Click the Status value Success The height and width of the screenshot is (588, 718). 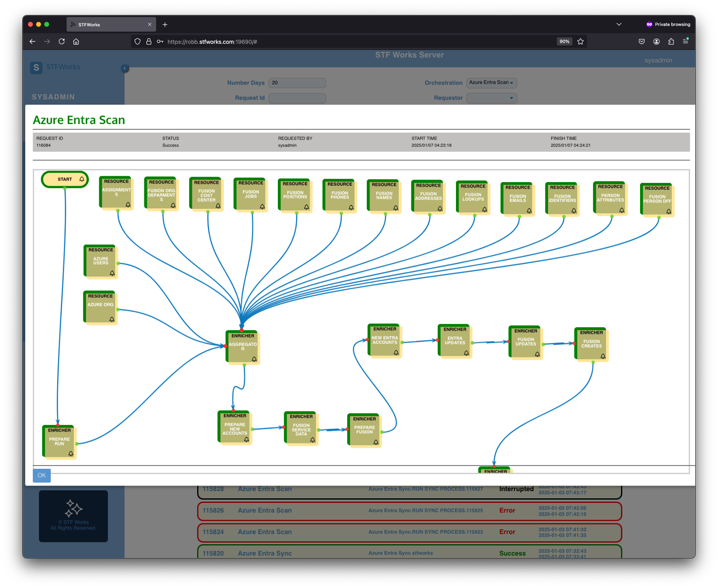coord(170,145)
